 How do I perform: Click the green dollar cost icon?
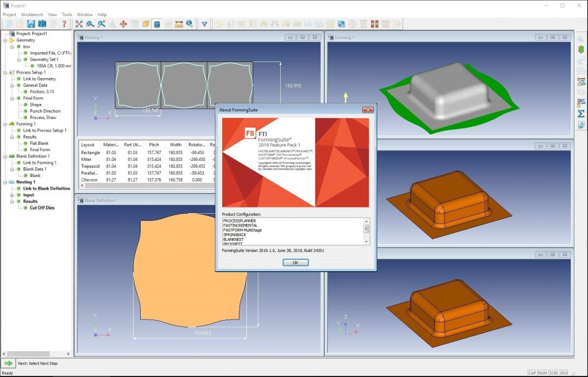tap(581, 49)
